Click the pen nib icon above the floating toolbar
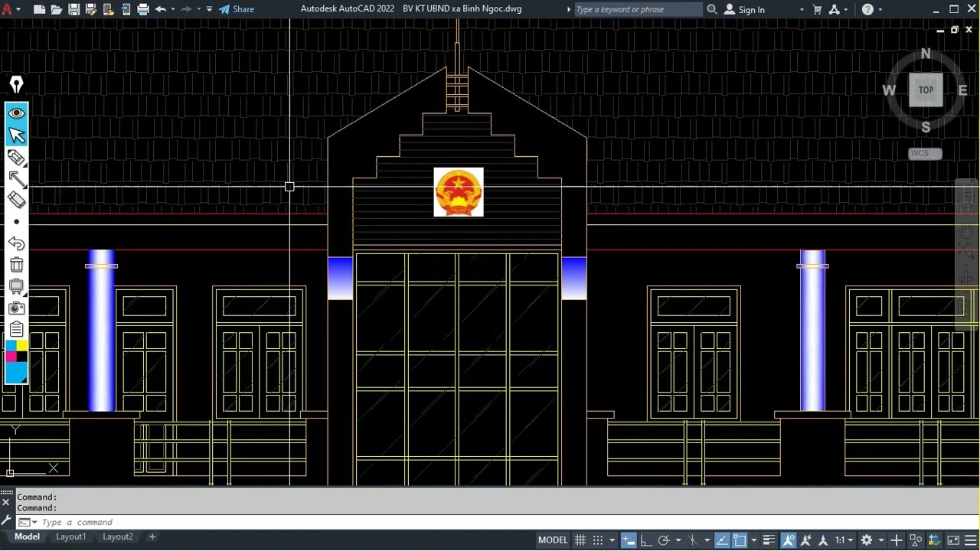The height and width of the screenshot is (551, 980). point(16,85)
